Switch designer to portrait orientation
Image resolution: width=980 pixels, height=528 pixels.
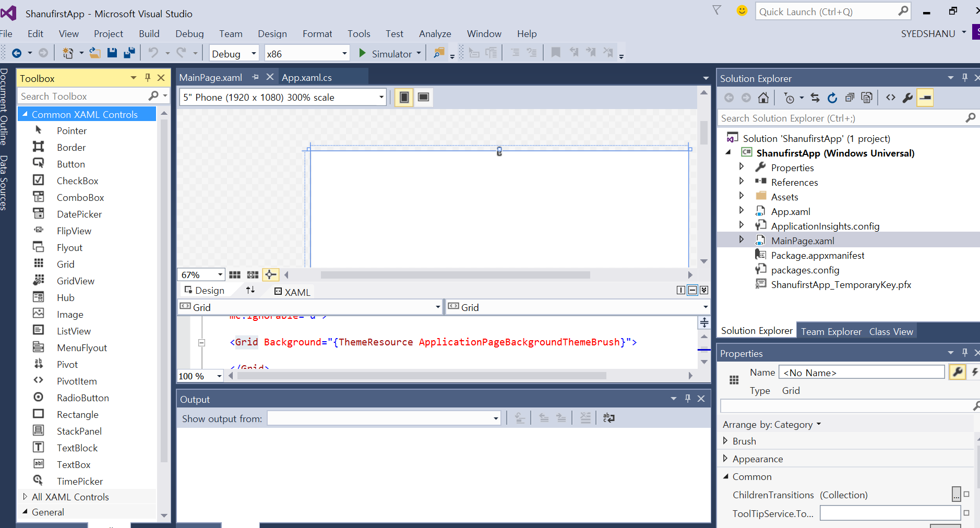point(404,98)
